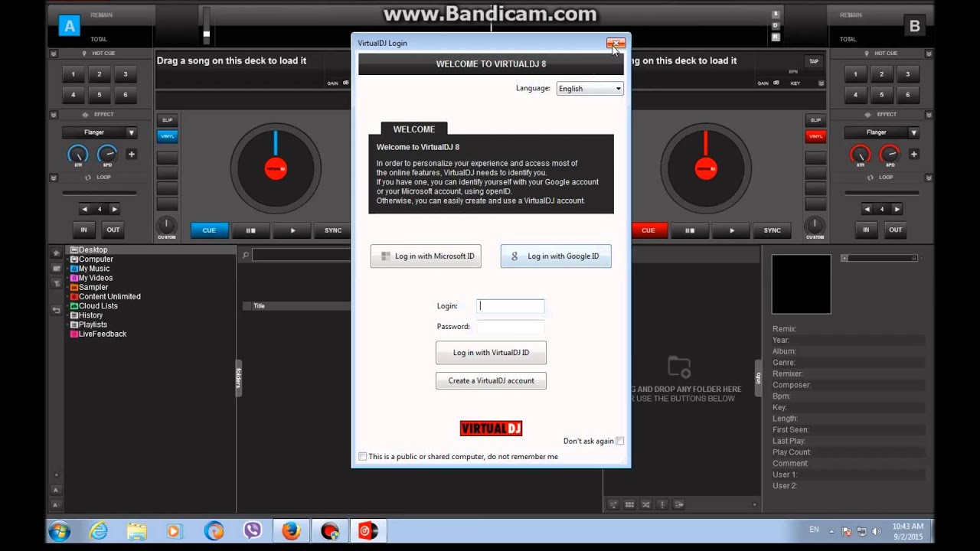Toggle the SLIP mode on deck A
This screenshot has width=980, height=551.
167,120
